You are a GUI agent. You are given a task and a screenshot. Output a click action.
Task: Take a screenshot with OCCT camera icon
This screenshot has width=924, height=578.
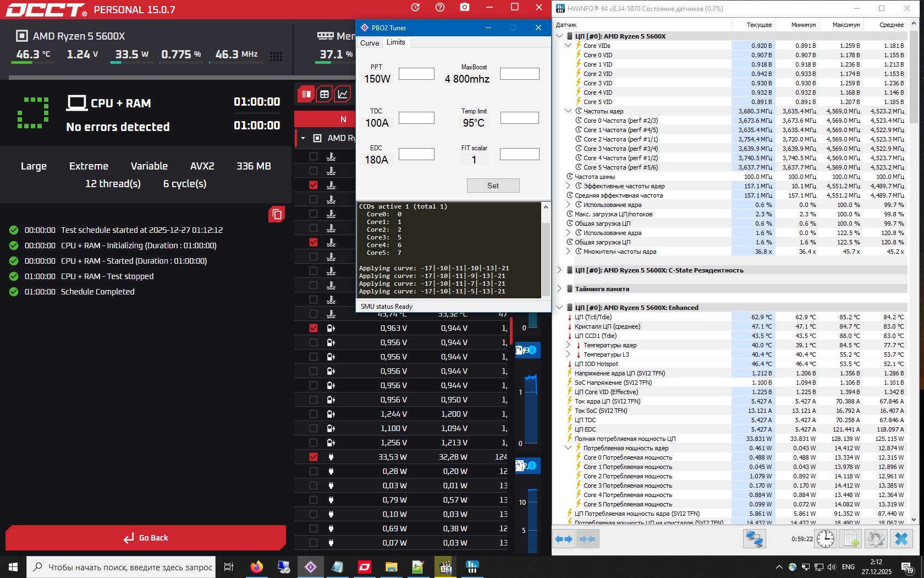pyautogui.click(x=465, y=7)
